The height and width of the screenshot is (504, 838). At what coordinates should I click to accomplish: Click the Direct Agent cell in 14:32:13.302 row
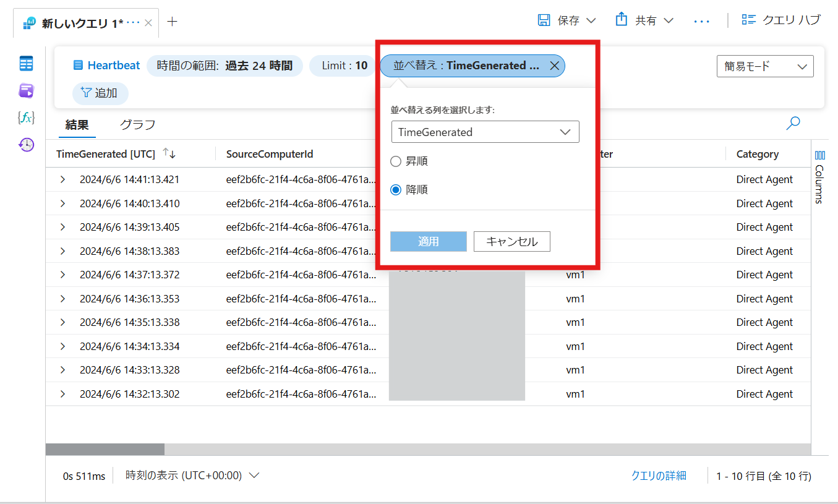click(x=764, y=394)
